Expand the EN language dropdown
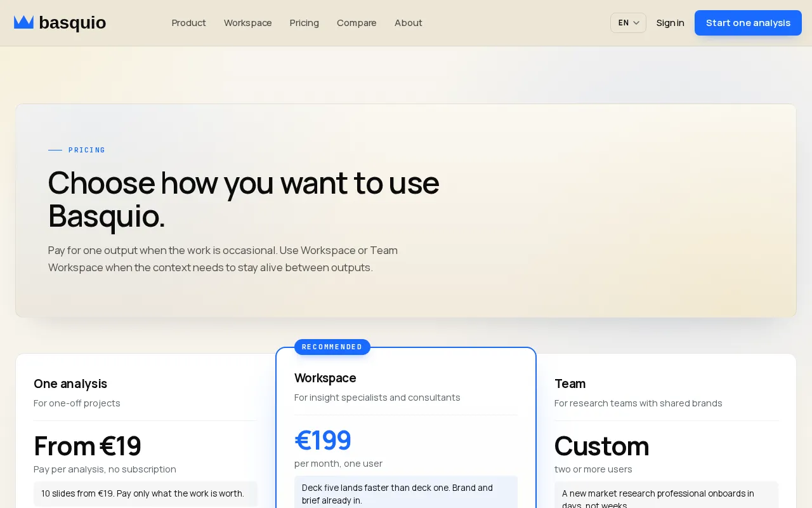 (628, 23)
